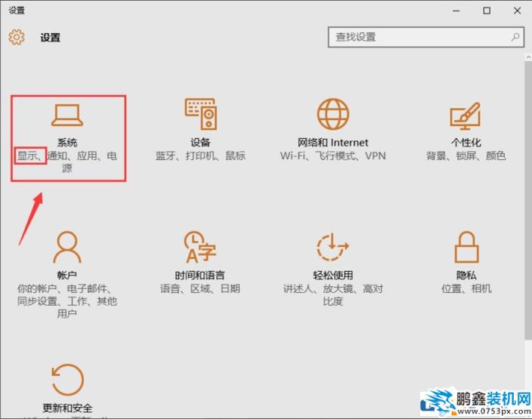Click the 语音、区域、日期 description
This screenshot has height=419, width=532.
(x=199, y=288)
